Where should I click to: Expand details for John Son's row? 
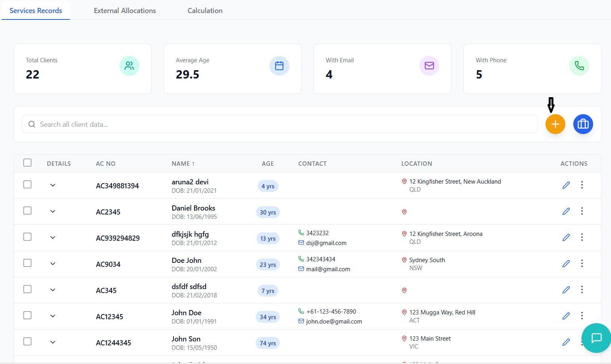53,342
